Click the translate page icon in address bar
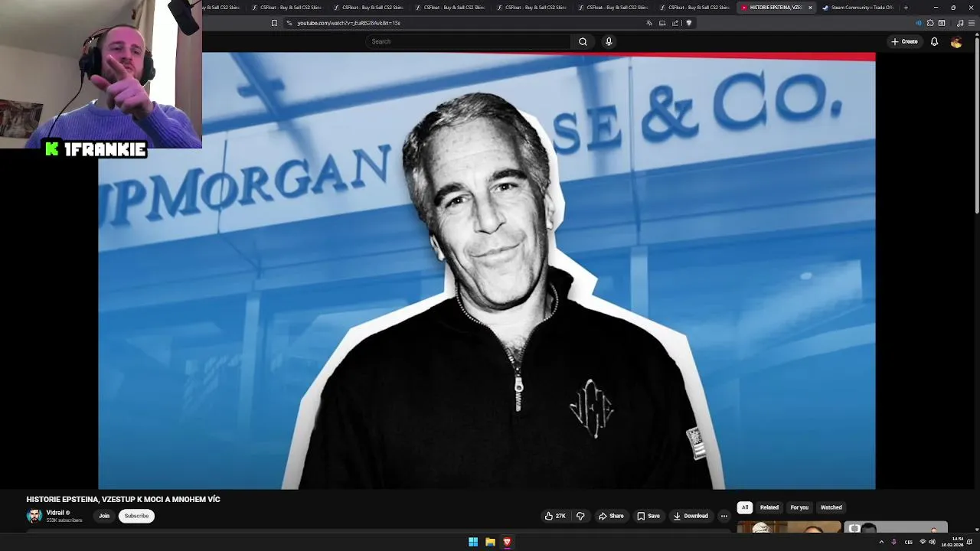 coord(649,23)
